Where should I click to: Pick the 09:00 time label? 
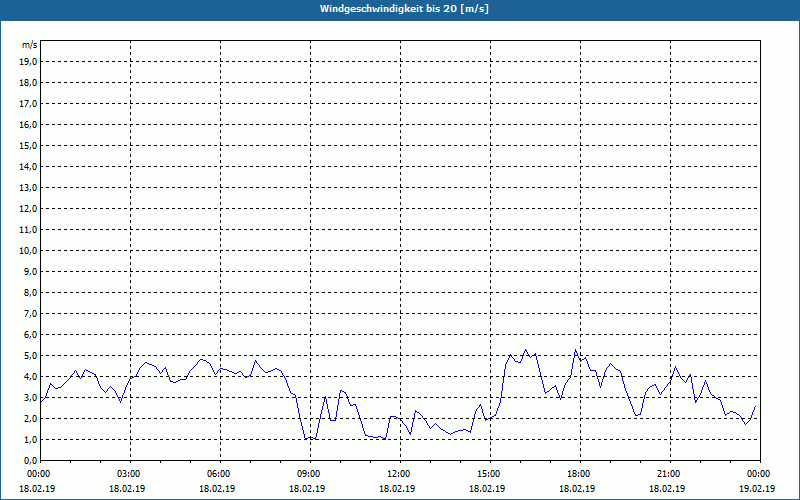[x=308, y=474]
